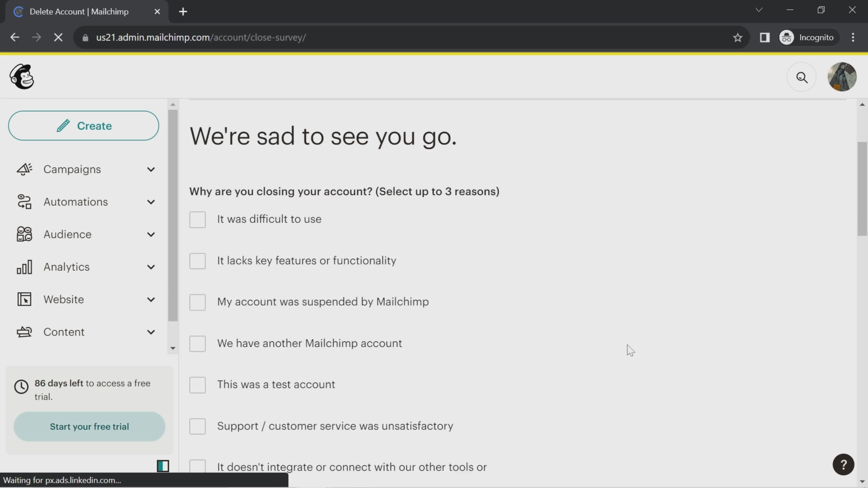Open the Campaigns section icon
Image resolution: width=868 pixels, height=488 pixels.
point(24,169)
